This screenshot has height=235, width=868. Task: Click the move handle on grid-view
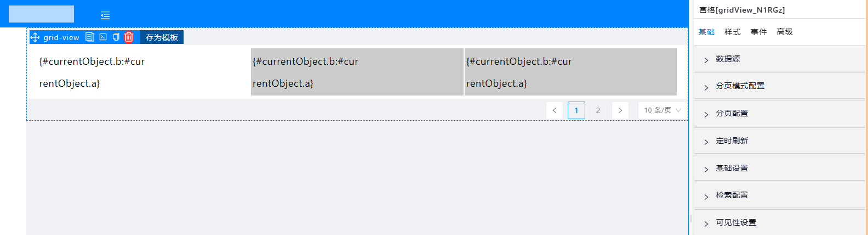[x=35, y=37]
